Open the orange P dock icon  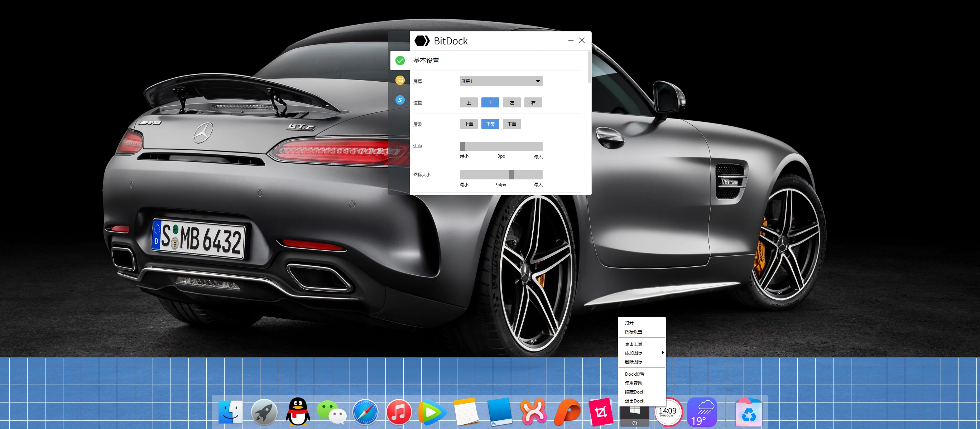(567, 412)
